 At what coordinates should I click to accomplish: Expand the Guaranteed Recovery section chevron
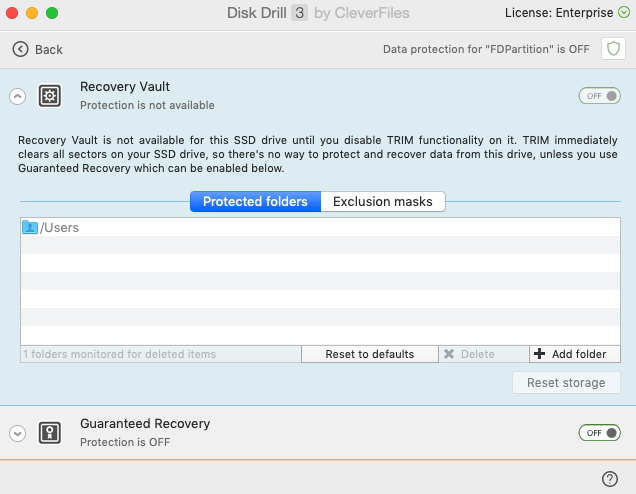(x=17, y=433)
